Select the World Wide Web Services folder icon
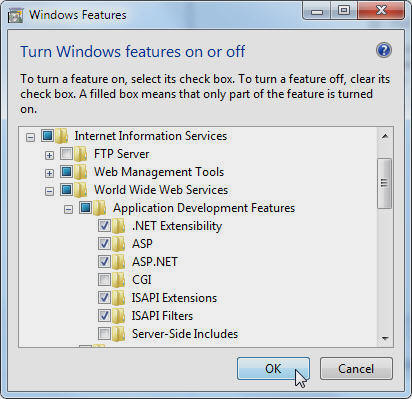 [x=81, y=190]
